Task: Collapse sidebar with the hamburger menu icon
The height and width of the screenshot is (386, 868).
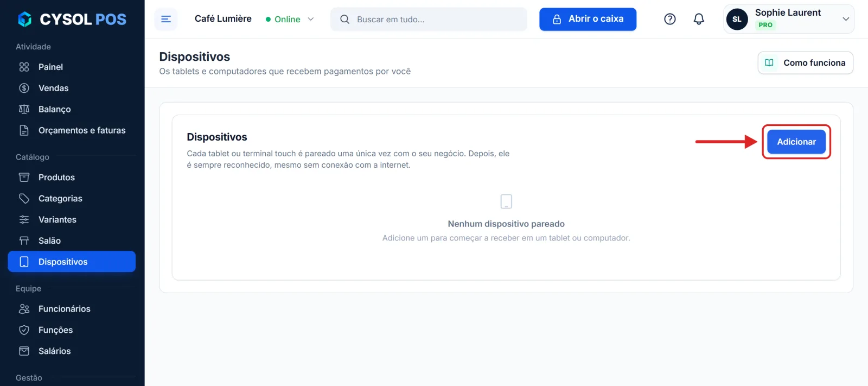Action: (166, 19)
